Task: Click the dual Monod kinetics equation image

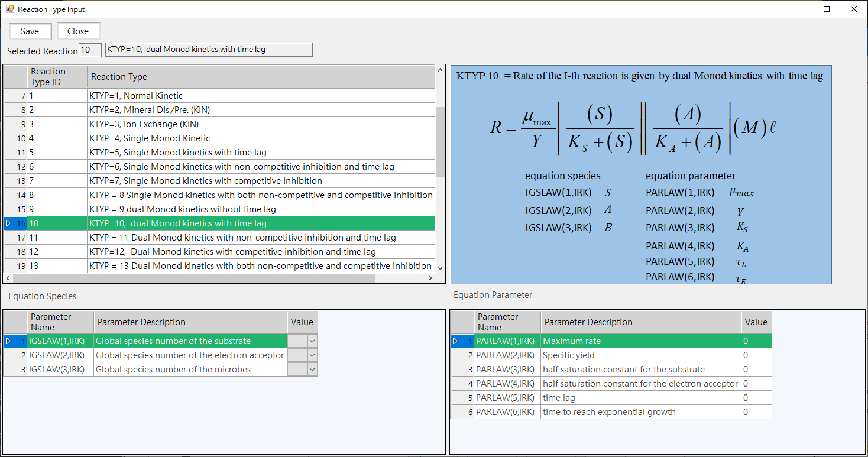Action: [641, 174]
